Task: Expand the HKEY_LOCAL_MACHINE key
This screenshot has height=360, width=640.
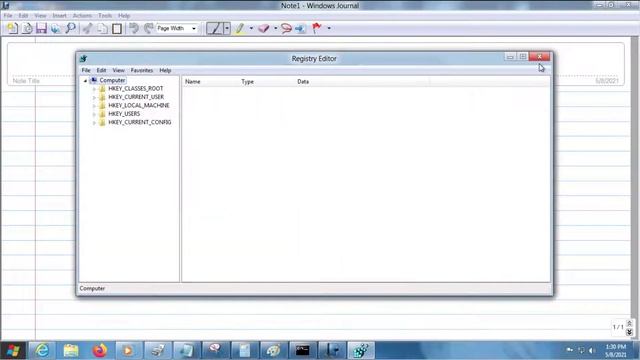Action: [x=94, y=106]
